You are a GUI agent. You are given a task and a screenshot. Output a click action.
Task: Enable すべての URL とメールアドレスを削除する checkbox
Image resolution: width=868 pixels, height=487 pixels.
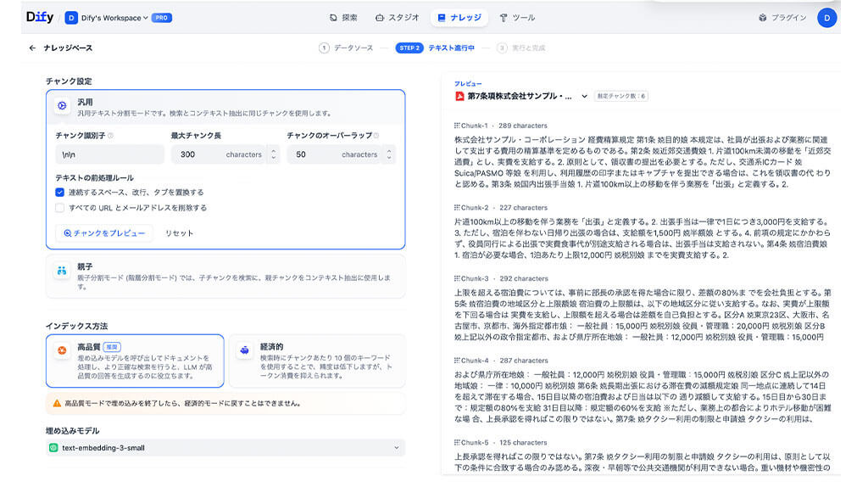click(x=59, y=207)
